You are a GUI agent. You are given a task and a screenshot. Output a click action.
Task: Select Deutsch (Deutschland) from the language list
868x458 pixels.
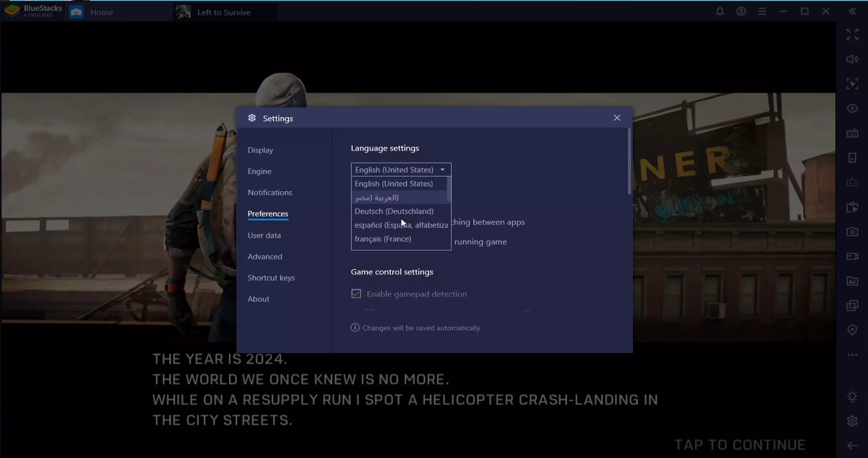[x=394, y=211]
